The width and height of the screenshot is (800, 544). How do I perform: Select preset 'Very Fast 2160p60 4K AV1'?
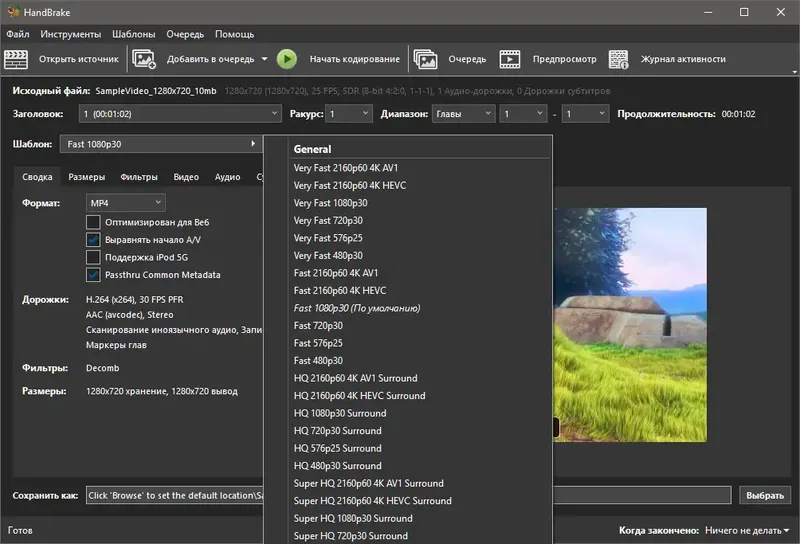click(x=345, y=168)
